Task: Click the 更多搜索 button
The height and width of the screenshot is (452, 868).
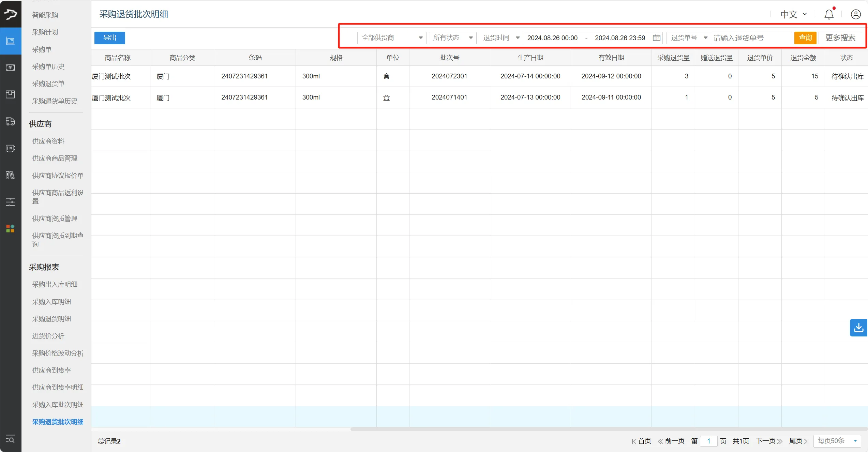Action: (x=840, y=38)
